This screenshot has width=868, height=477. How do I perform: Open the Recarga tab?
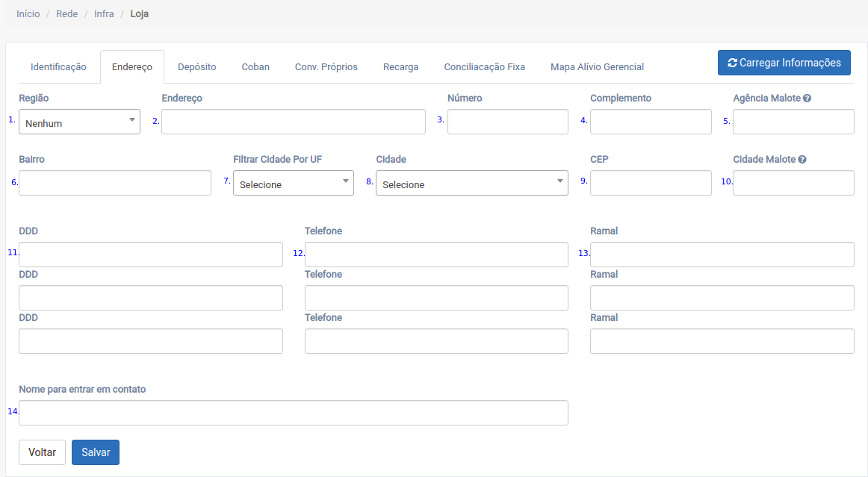(400, 67)
